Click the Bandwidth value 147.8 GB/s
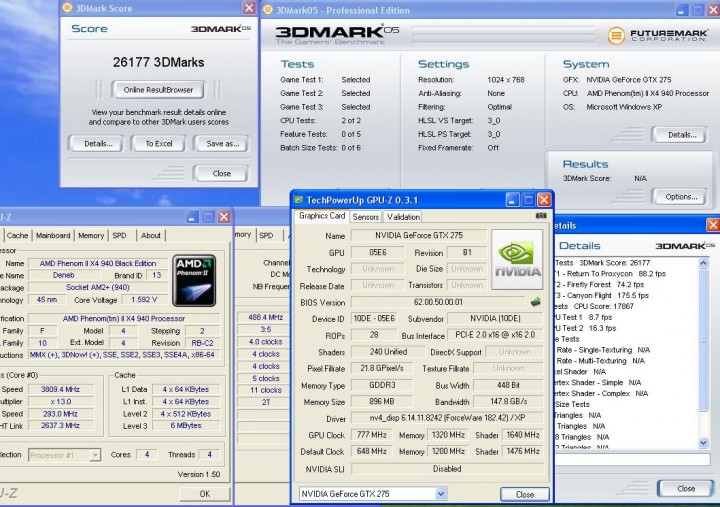The width and height of the screenshot is (720, 507). click(x=508, y=401)
